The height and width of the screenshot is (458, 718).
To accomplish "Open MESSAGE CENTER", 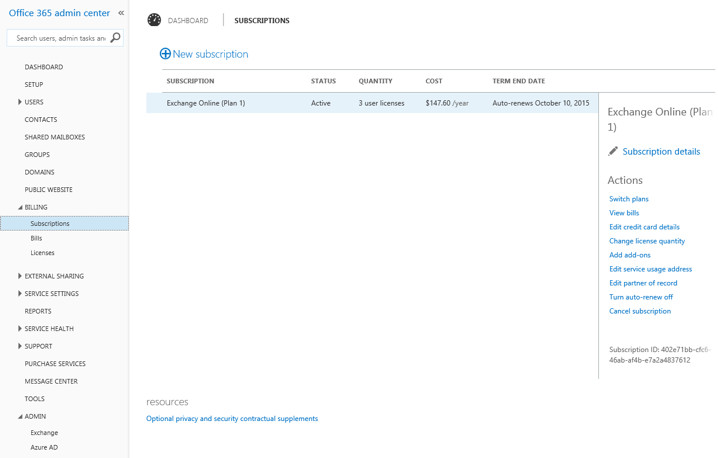I will pos(51,381).
